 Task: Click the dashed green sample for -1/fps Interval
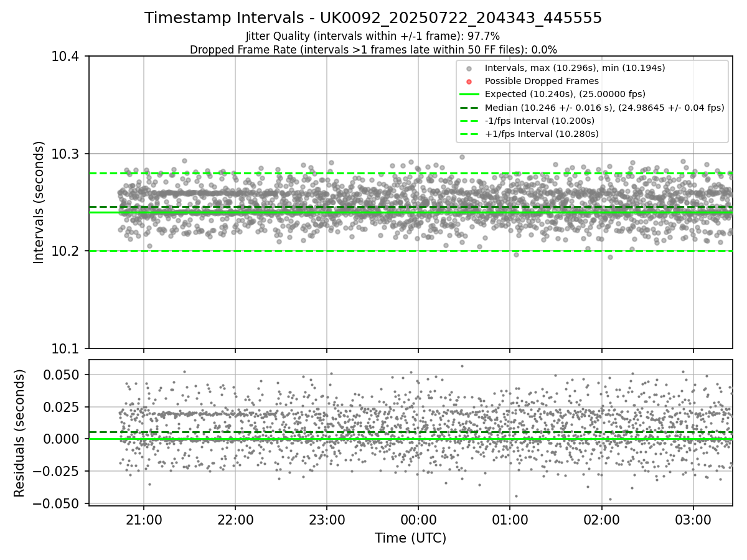(x=469, y=121)
